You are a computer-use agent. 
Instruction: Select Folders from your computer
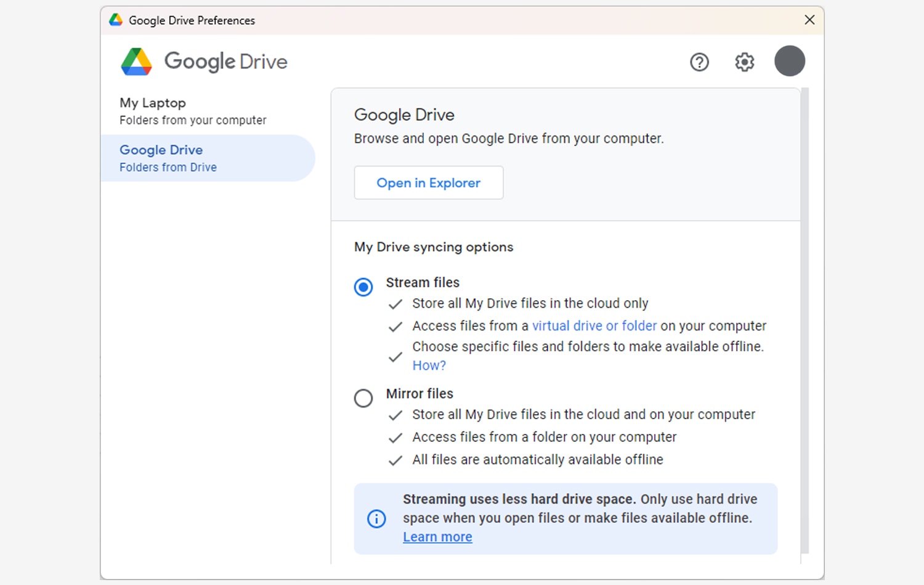pos(193,120)
